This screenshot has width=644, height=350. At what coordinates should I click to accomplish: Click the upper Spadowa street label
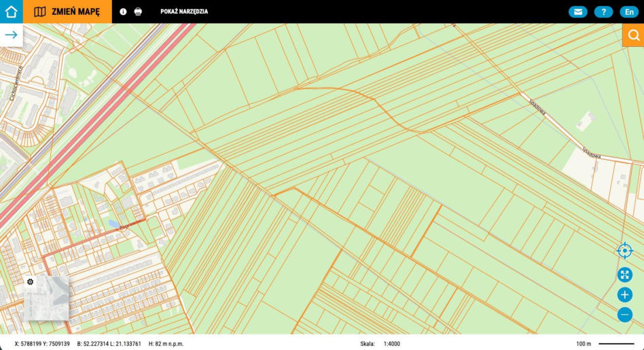537,107
